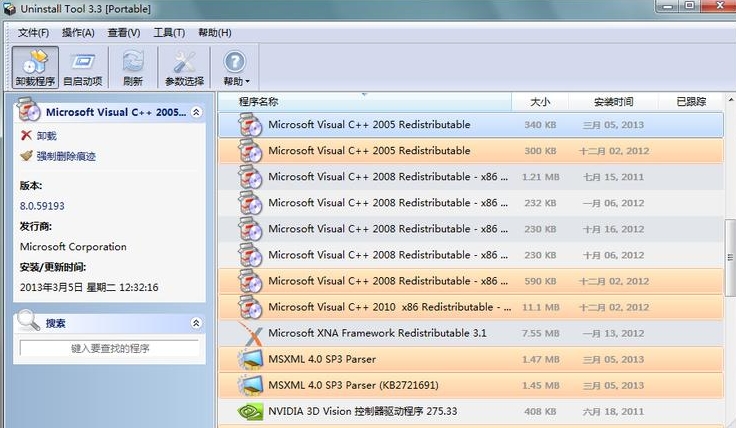This screenshot has height=428, width=736.
Task: Click the 11.1 MB size cell
Action: click(541, 307)
